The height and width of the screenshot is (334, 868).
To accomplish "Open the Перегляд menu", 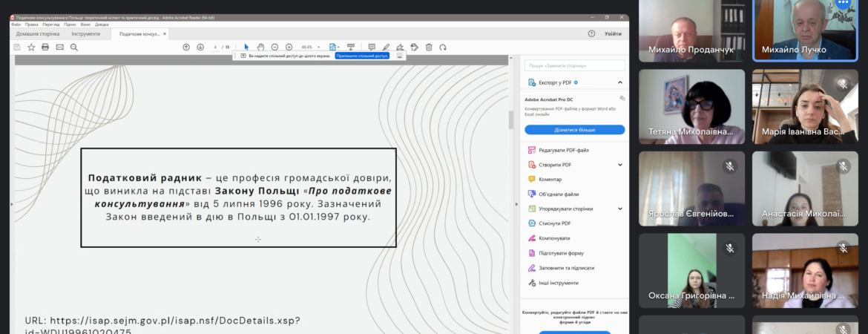I will point(51,24).
